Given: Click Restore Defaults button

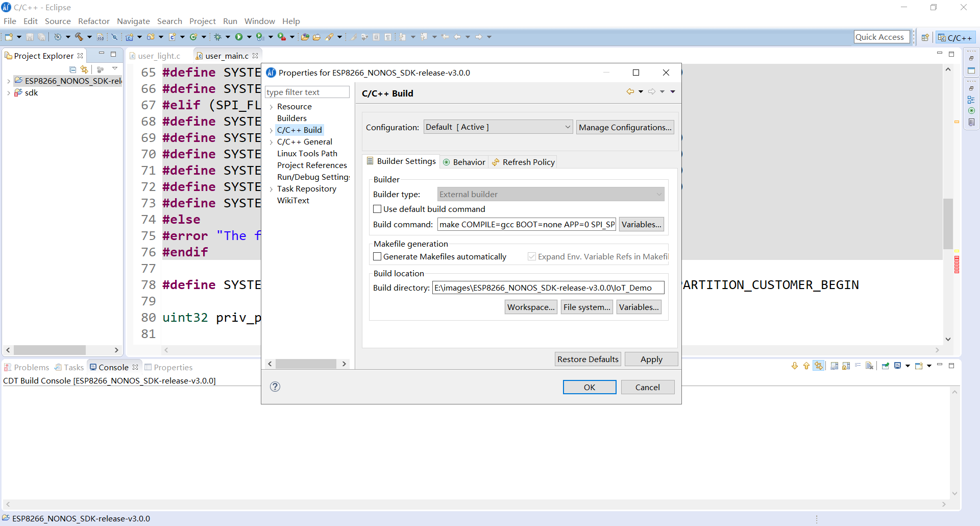Looking at the screenshot, I should pyautogui.click(x=588, y=359).
